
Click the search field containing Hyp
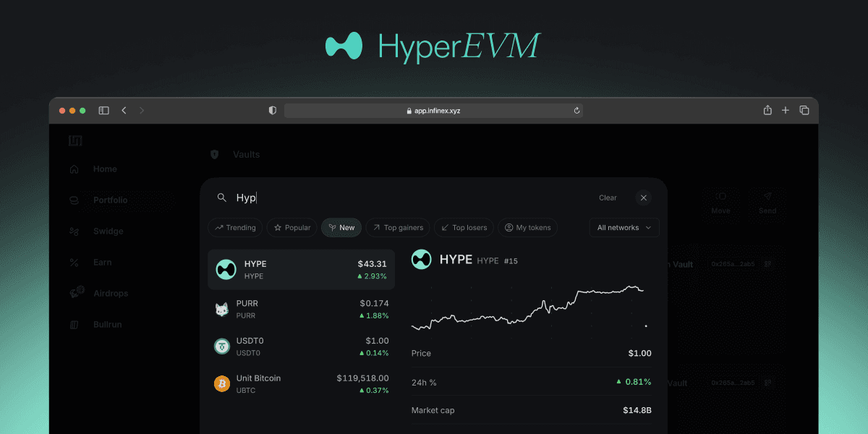pyautogui.click(x=405, y=198)
